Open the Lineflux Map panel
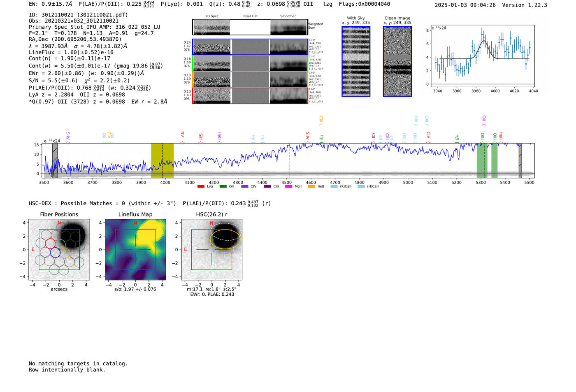 [135, 250]
